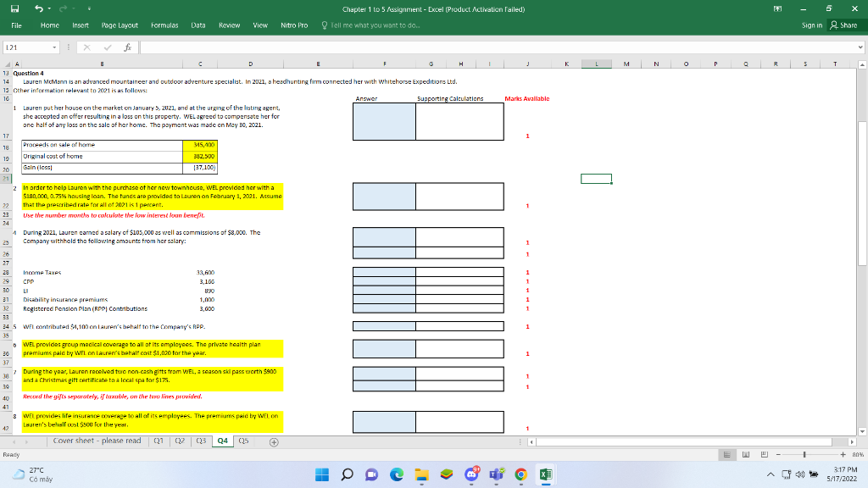The height and width of the screenshot is (488, 868).
Task: Click inside the formula bar
Action: [x=497, y=47]
